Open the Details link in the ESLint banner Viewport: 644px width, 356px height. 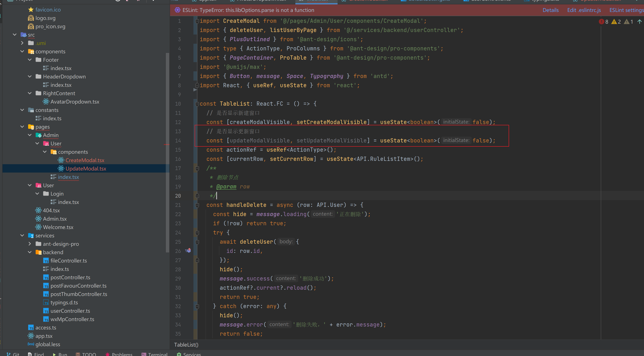(x=550, y=10)
